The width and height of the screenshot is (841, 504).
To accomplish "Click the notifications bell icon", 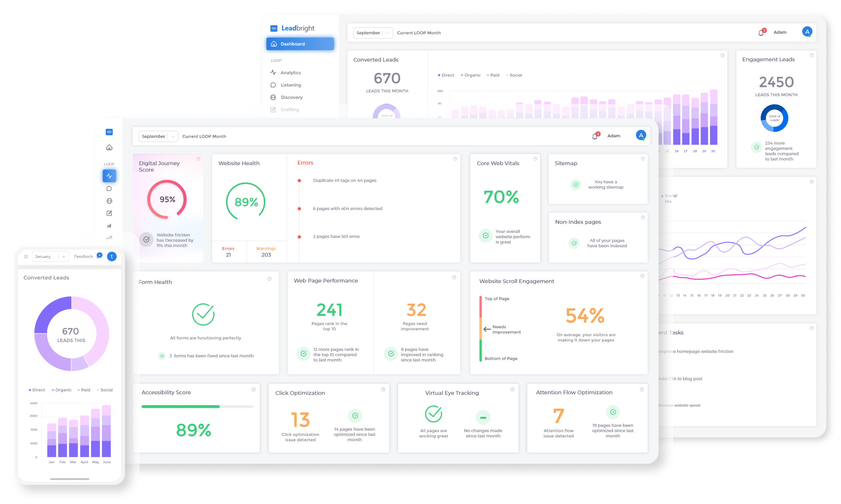I will pos(595,136).
